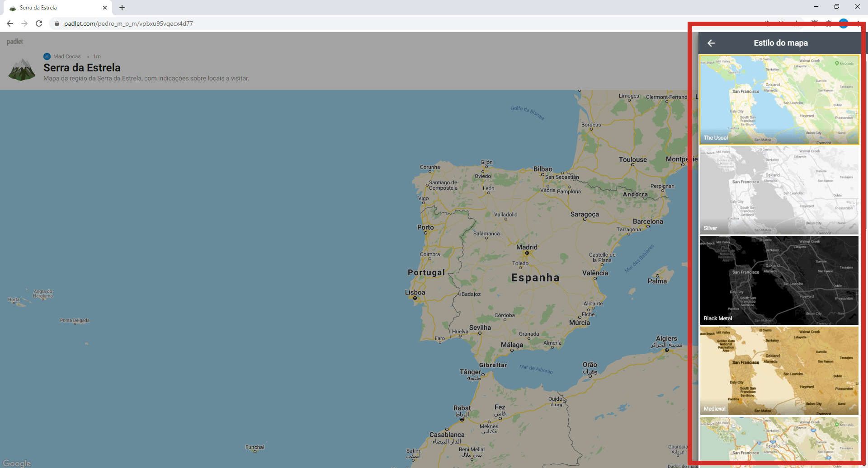Click Coimbra on the map
This screenshot has width=868, height=468.
[430, 254]
